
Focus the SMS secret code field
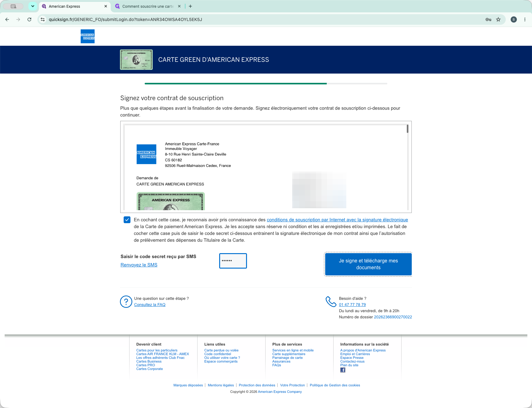tap(233, 261)
